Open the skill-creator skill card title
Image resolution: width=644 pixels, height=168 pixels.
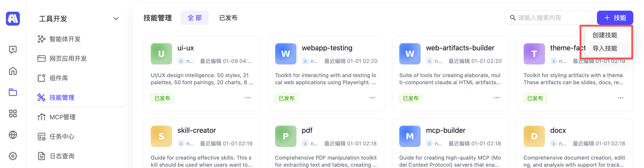pyautogui.click(x=197, y=130)
